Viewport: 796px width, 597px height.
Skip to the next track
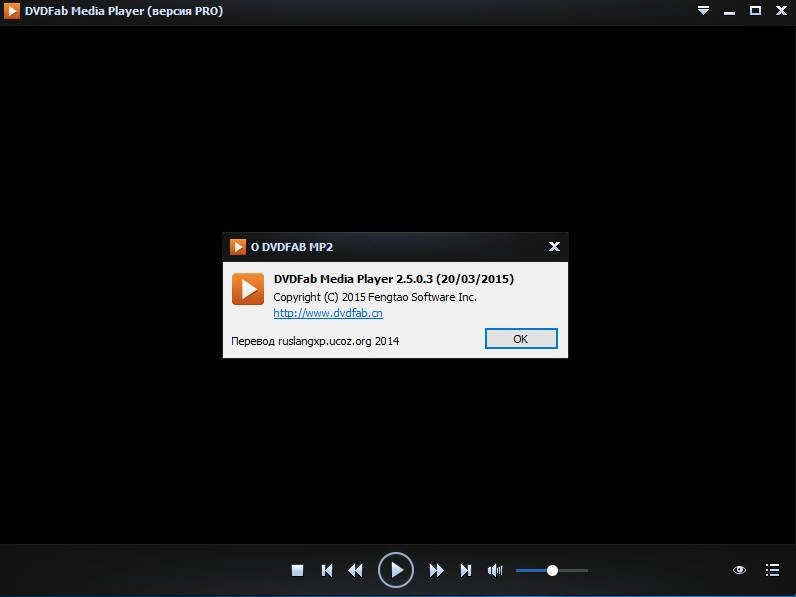point(466,570)
